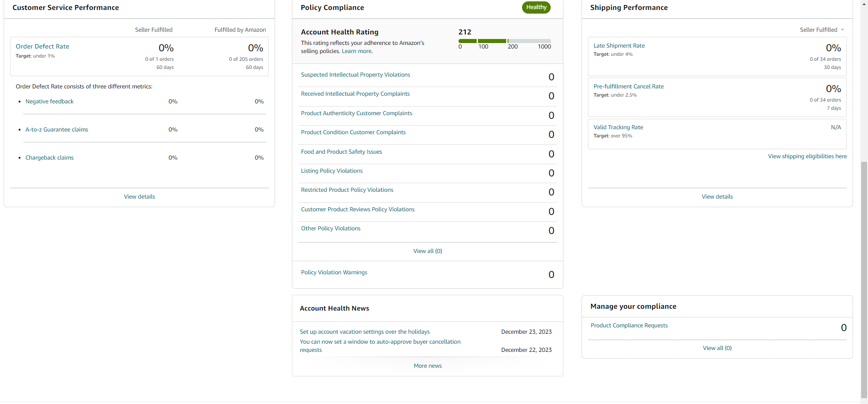The image size is (868, 404).
Task: Click the 212 Account Health Rating score
Action: click(465, 32)
